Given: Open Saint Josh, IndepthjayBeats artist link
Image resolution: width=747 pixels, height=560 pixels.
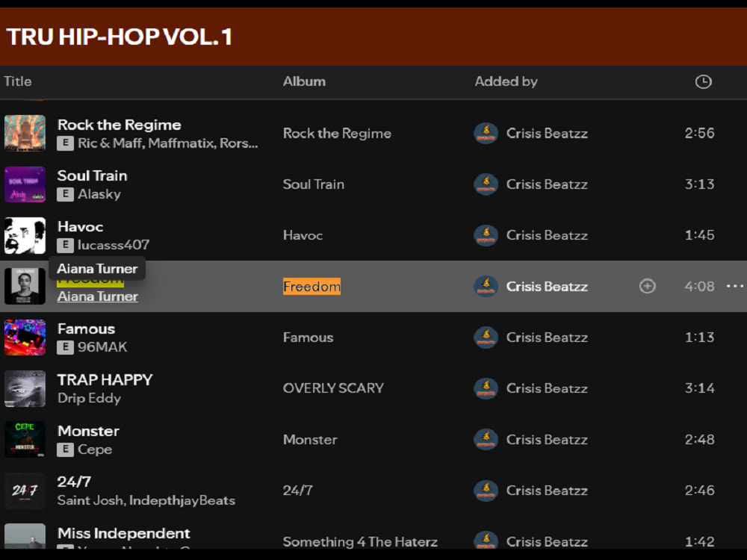Looking at the screenshot, I should [x=146, y=500].
